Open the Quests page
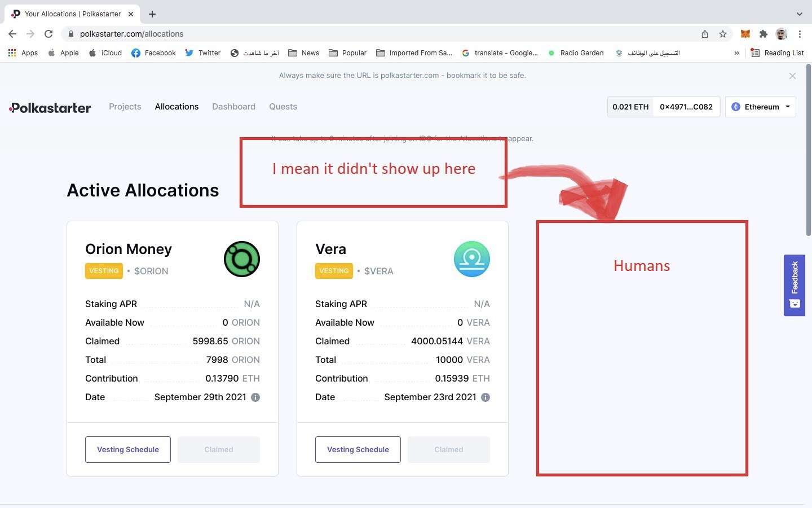812x508 pixels. click(x=283, y=107)
